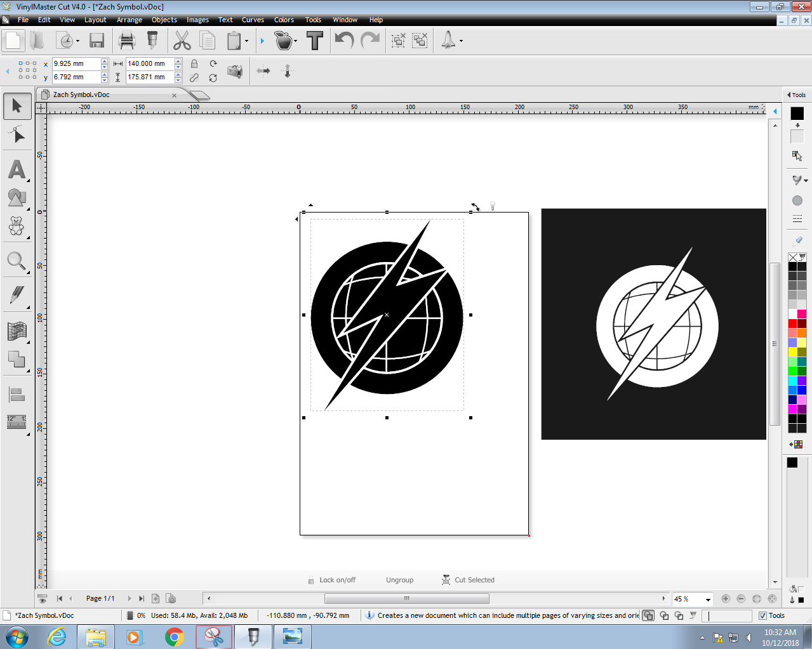The height and width of the screenshot is (649, 812).
Task: Go to the next page arrow
Action: (x=130, y=598)
